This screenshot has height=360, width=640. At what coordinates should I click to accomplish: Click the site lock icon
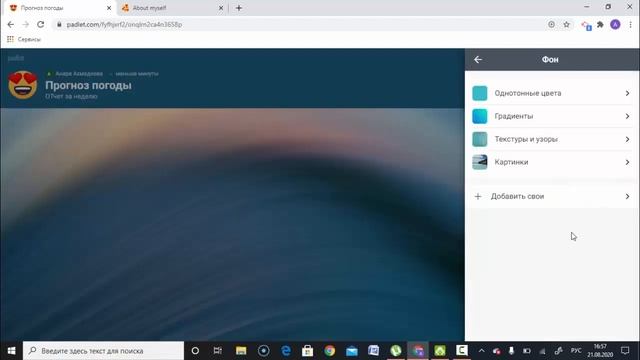point(59,24)
